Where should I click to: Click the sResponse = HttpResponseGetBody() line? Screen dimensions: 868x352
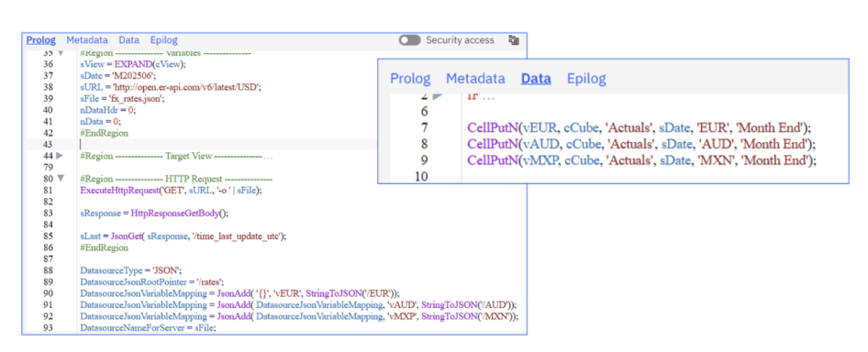(154, 213)
